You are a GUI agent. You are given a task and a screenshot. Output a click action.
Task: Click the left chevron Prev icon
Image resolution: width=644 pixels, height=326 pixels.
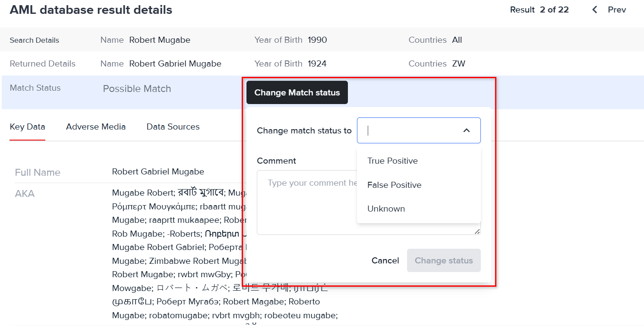coord(595,9)
